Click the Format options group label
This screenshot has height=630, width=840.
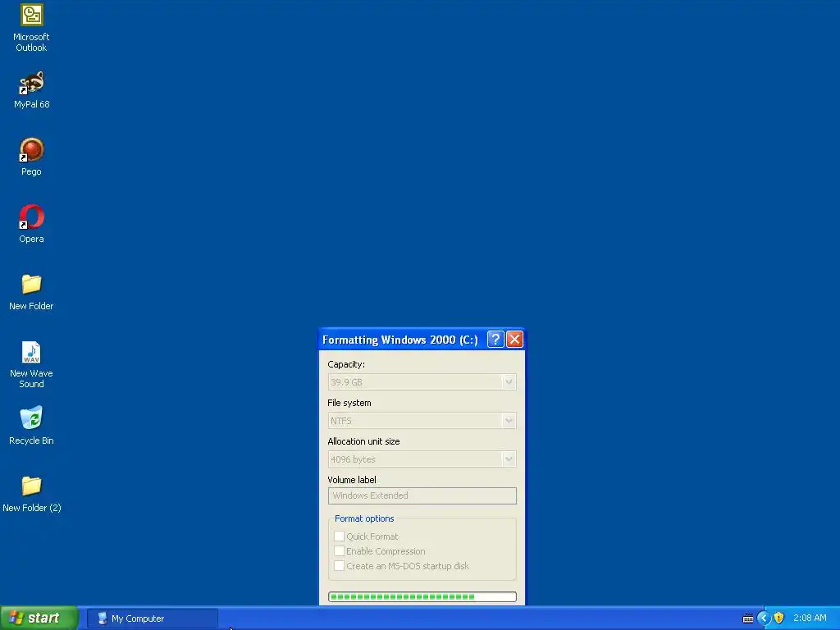[364, 518]
